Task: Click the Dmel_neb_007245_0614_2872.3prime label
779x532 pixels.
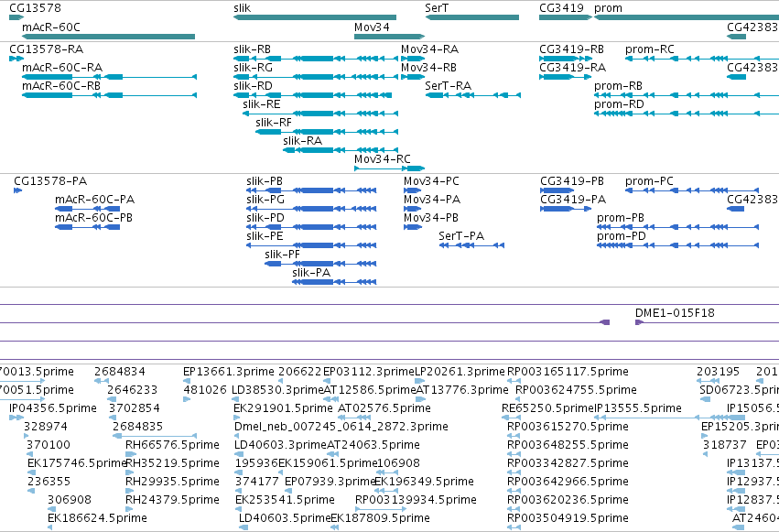Action: [341, 427]
